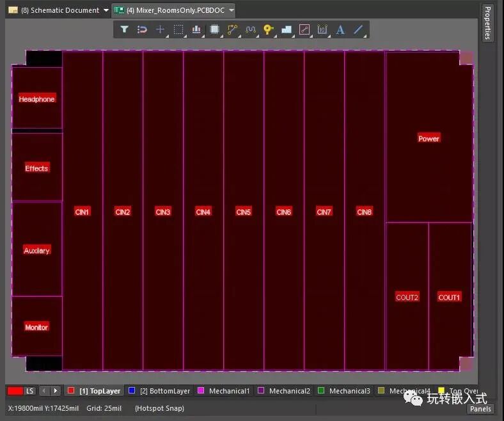Activate the Interactive Routing tool

coord(232,29)
